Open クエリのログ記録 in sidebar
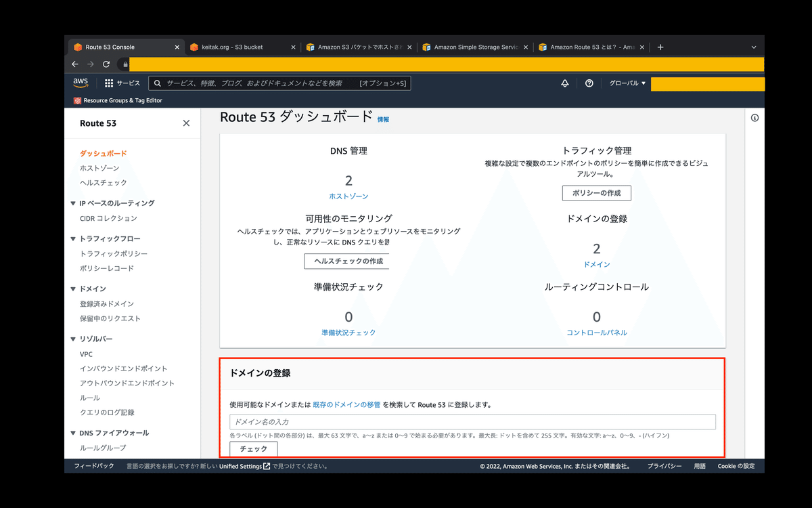 (107, 412)
